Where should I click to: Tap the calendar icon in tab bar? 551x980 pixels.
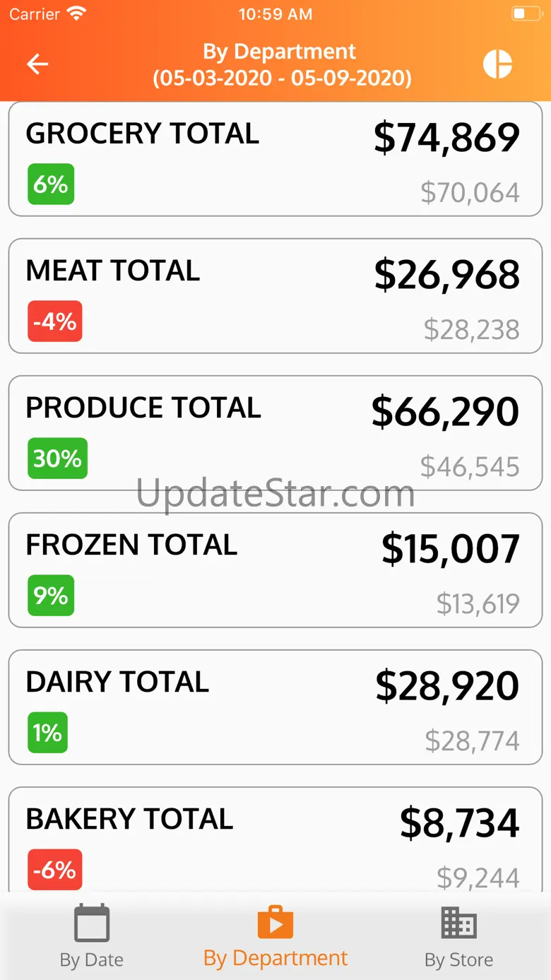(92, 922)
